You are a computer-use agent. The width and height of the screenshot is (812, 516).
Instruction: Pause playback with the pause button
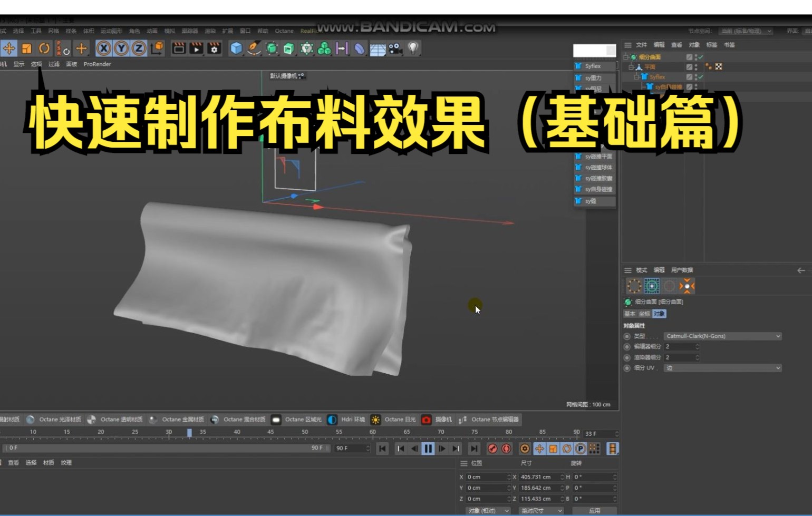(428, 449)
